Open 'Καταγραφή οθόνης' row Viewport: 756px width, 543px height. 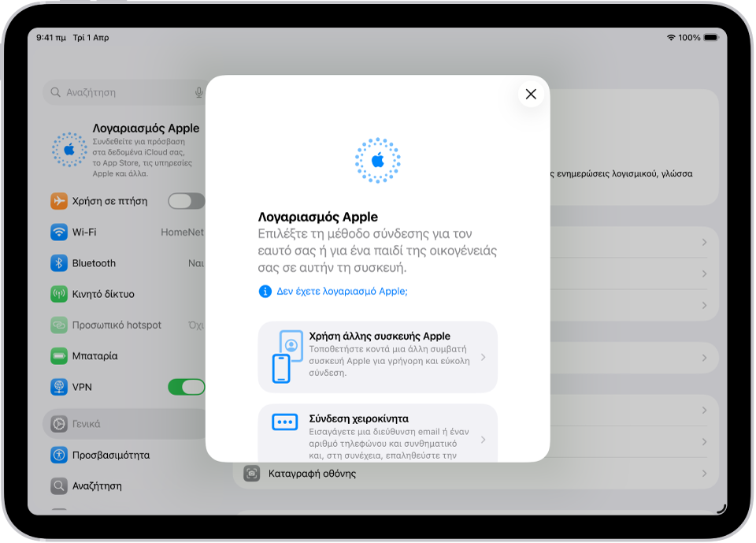tap(476, 474)
